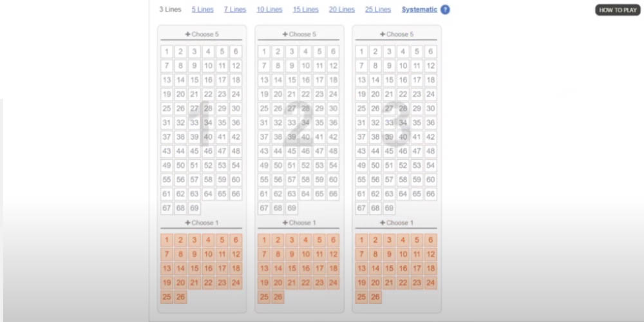
Task: Select the 5 Lines option
Action: point(202,10)
